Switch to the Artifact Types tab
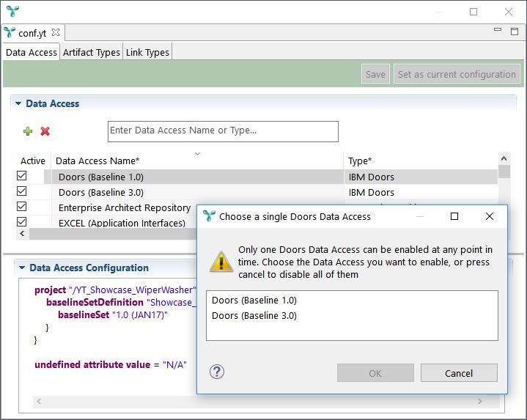 pyautogui.click(x=92, y=52)
